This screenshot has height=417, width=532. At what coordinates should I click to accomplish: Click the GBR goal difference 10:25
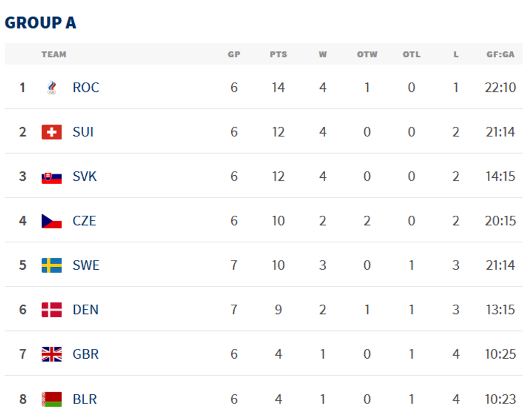click(500, 354)
